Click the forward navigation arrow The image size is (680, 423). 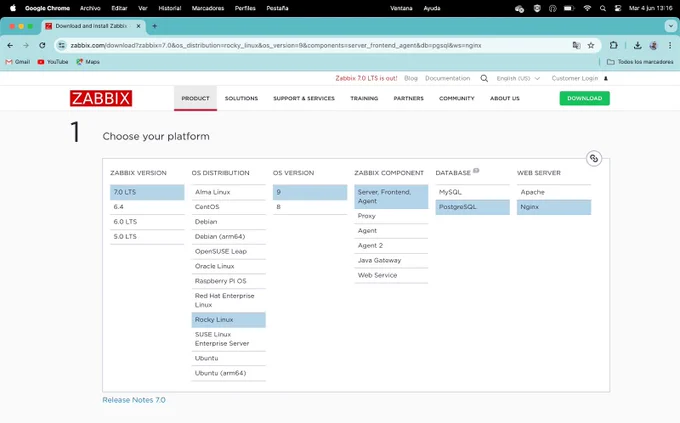pos(26,45)
